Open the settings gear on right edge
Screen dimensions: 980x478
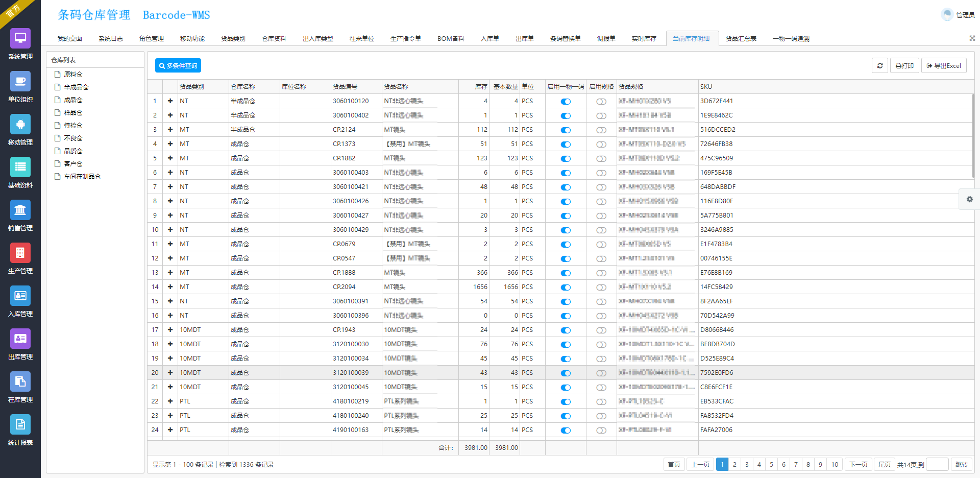point(969,199)
